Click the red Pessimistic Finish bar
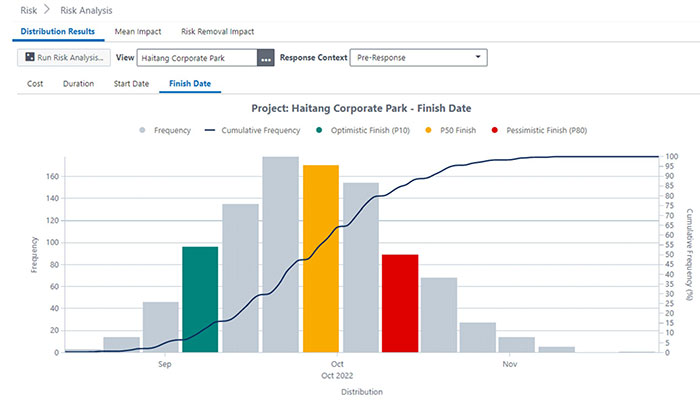 point(400,304)
